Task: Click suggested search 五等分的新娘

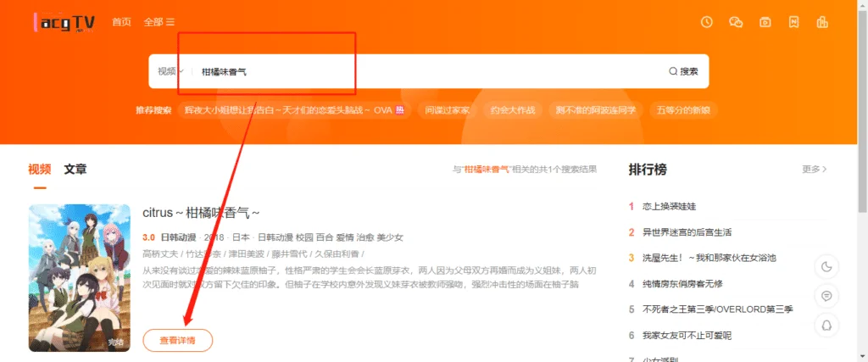Action: (683, 110)
